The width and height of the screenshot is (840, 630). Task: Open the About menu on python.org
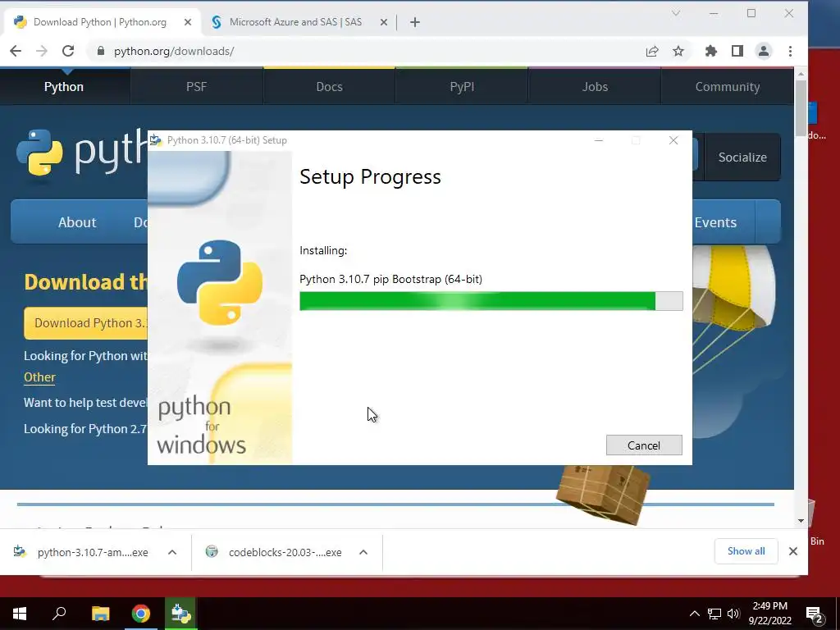[x=77, y=222]
